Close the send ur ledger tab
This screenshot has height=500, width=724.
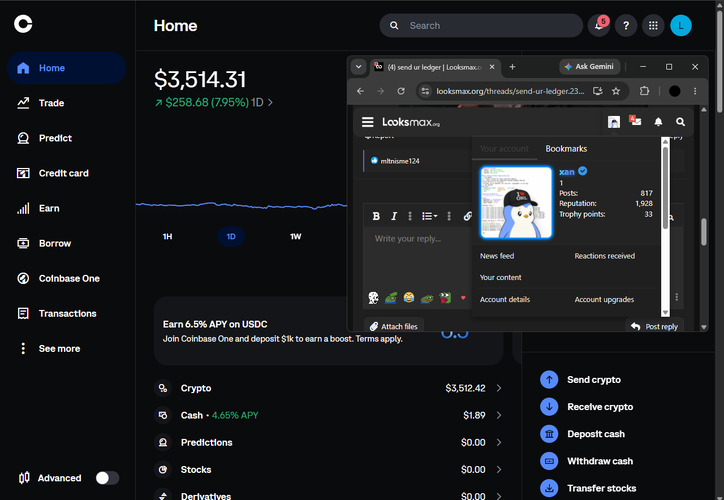click(x=492, y=67)
